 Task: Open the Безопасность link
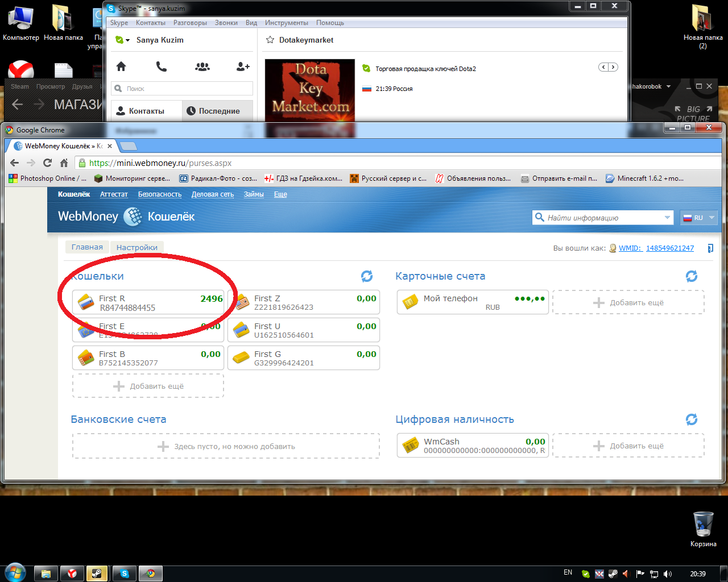(160, 194)
